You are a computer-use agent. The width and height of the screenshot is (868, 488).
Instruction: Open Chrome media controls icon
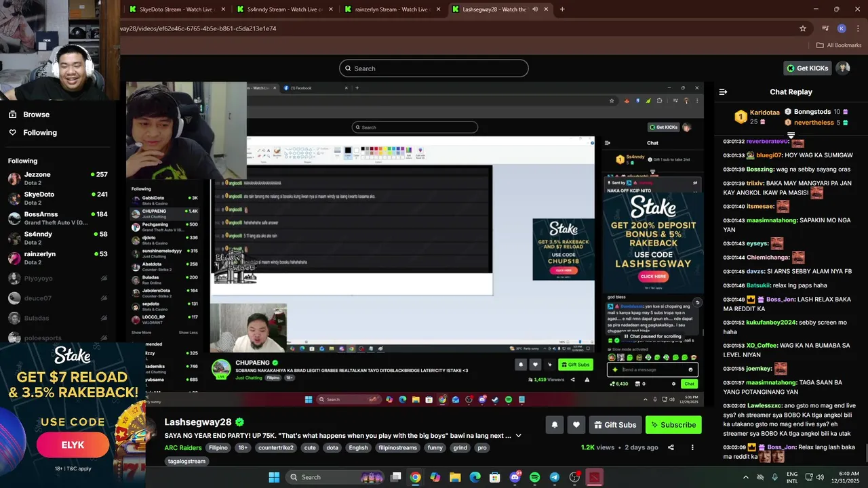click(x=825, y=28)
